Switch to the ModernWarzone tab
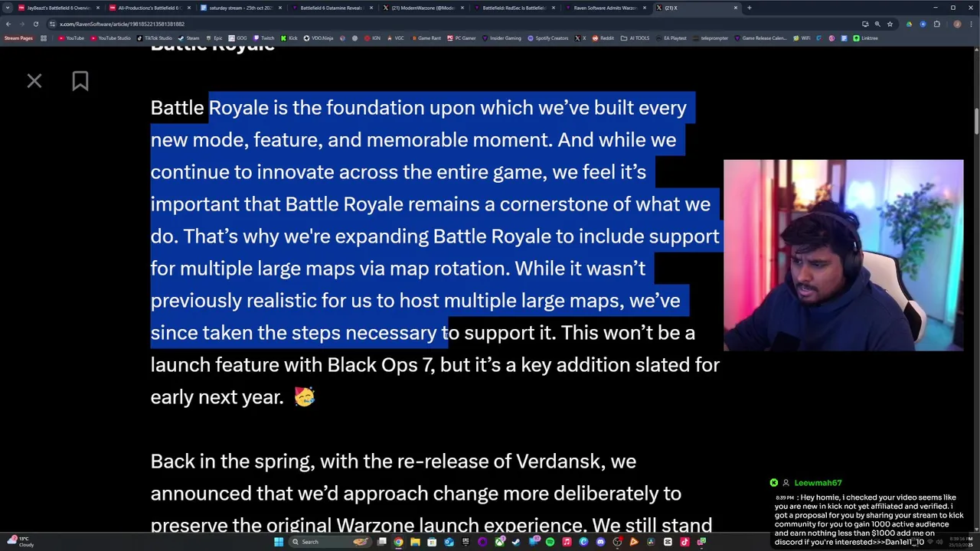 pos(423,8)
